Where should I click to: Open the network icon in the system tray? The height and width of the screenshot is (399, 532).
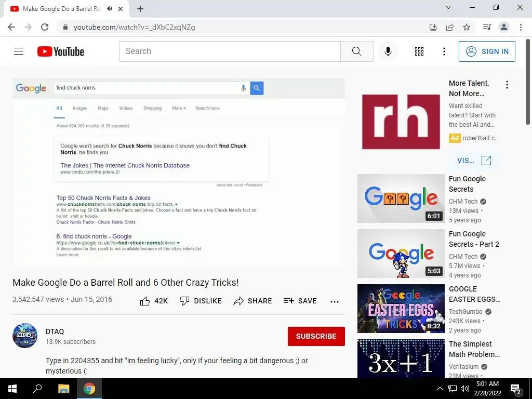click(453, 389)
